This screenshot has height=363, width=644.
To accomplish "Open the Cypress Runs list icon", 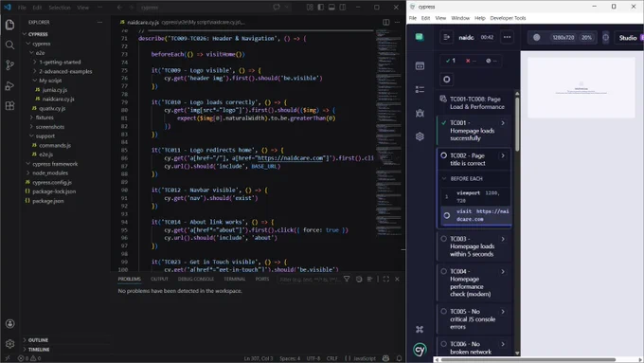I will (420, 89).
